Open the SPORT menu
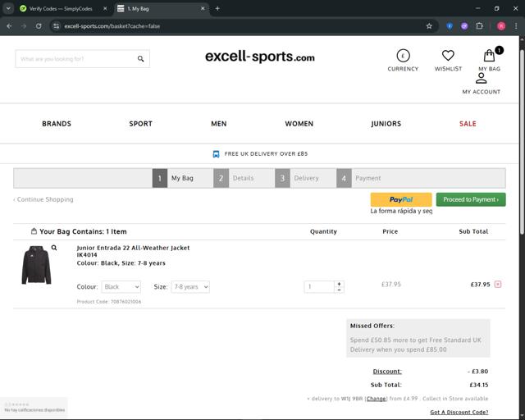The height and width of the screenshot is (420, 525). [140, 124]
